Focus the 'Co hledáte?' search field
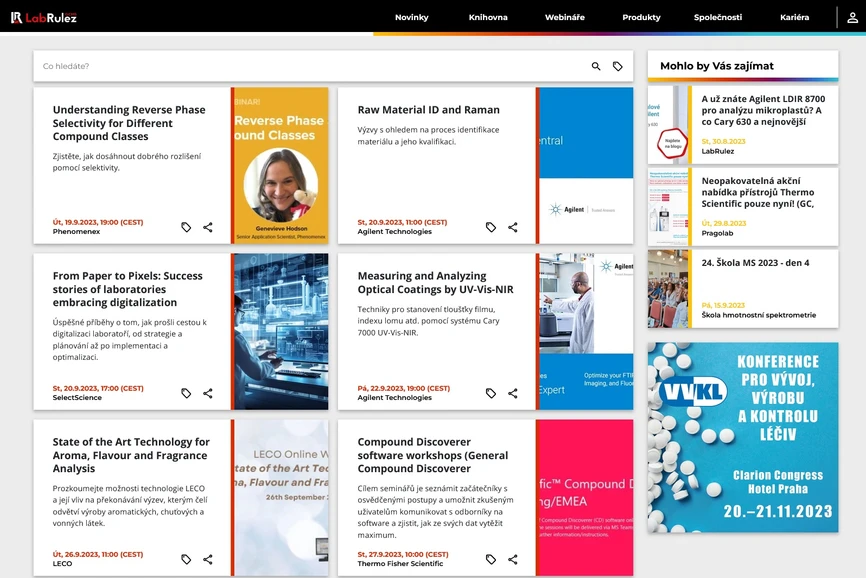This screenshot has height=578, width=866. 312,66
